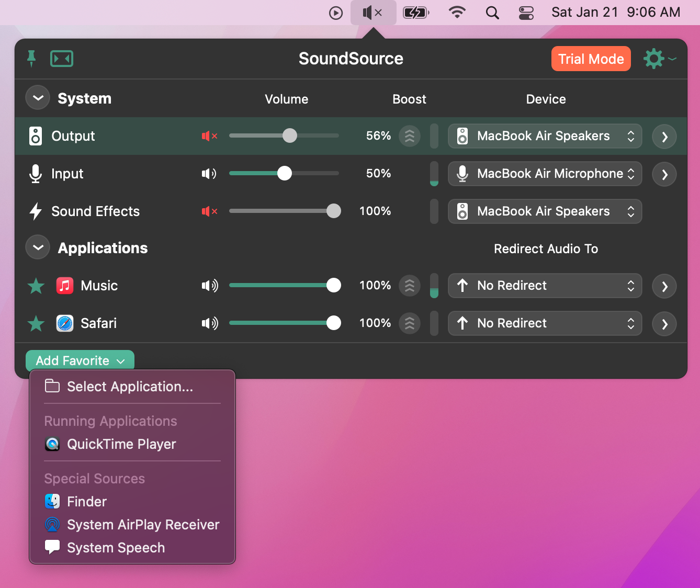700x588 pixels.
Task: Open the settings gear menu
Action: [659, 59]
